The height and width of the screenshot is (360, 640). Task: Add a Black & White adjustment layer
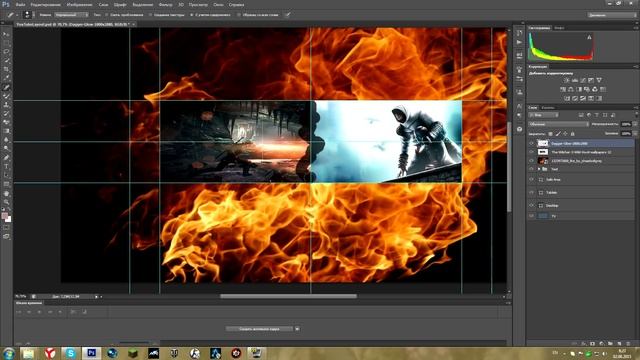(579, 89)
